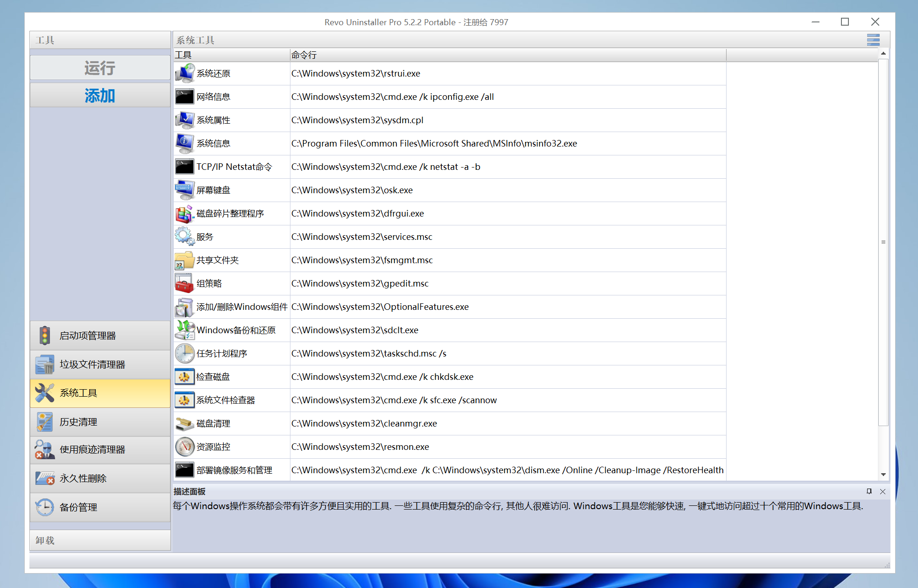Open 使用痕迹清理器 in the sidebar
Image resolution: width=918 pixels, height=588 pixels.
coord(100,450)
